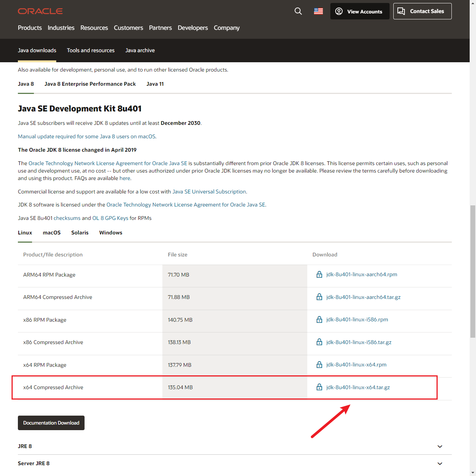Screen dimensions: 476x476
Task: Click the lock icon for jdk-8u401-linux-aarch64.tar.gz
Action: pos(319,297)
